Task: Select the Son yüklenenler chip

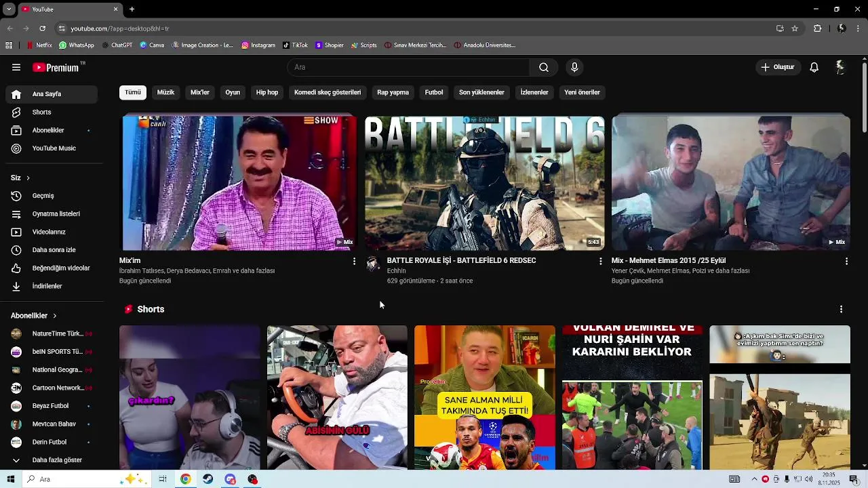Action: (x=481, y=92)
